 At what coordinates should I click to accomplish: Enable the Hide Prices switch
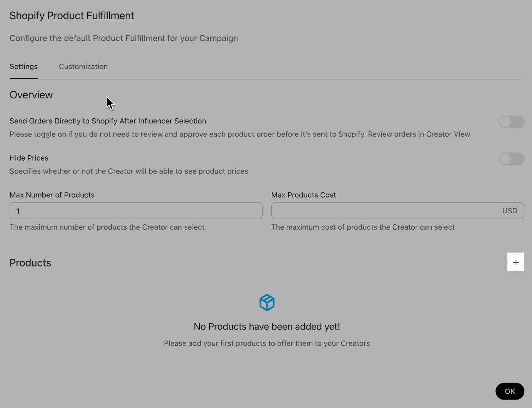pyautogui.click(x=512, y=159)
